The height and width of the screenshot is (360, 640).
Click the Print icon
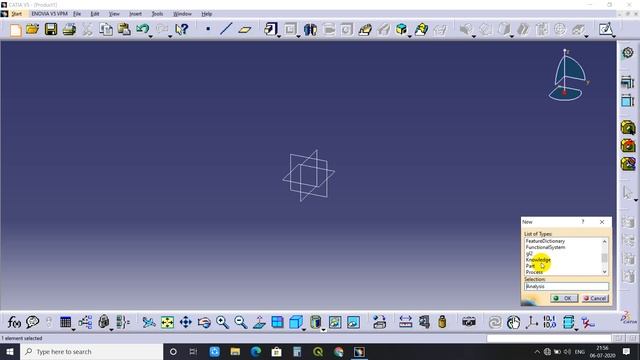coord(69,29)
